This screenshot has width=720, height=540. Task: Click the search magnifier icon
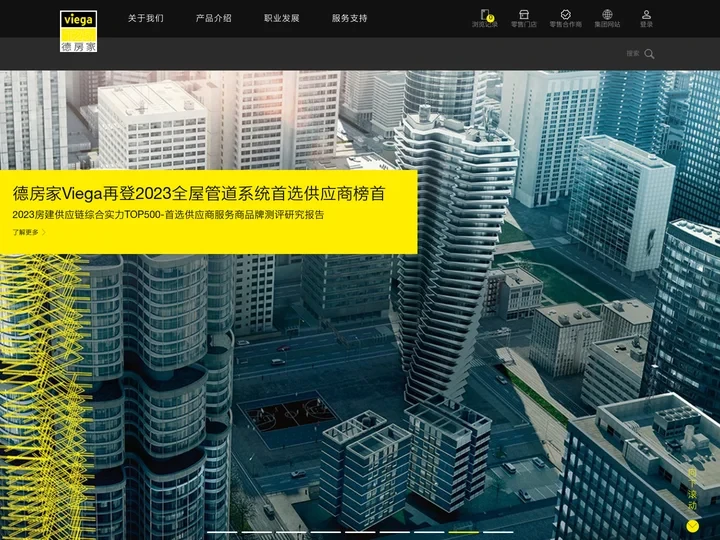(649, 54)
